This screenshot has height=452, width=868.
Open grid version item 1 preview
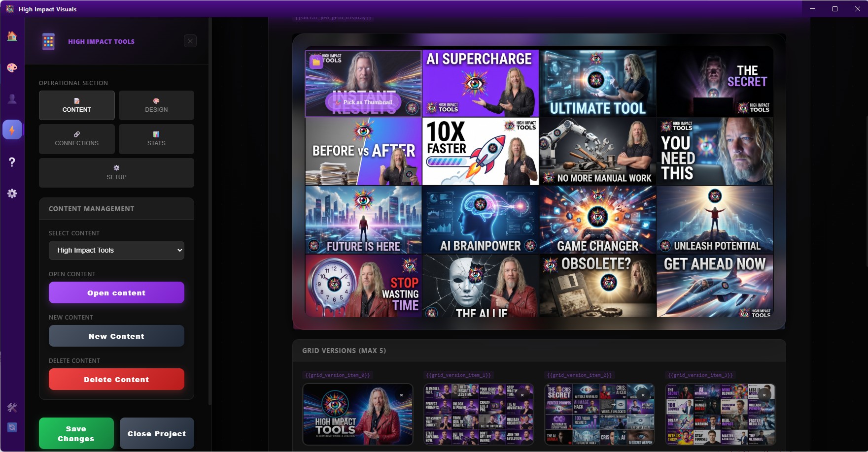click(x=479, y=415)
